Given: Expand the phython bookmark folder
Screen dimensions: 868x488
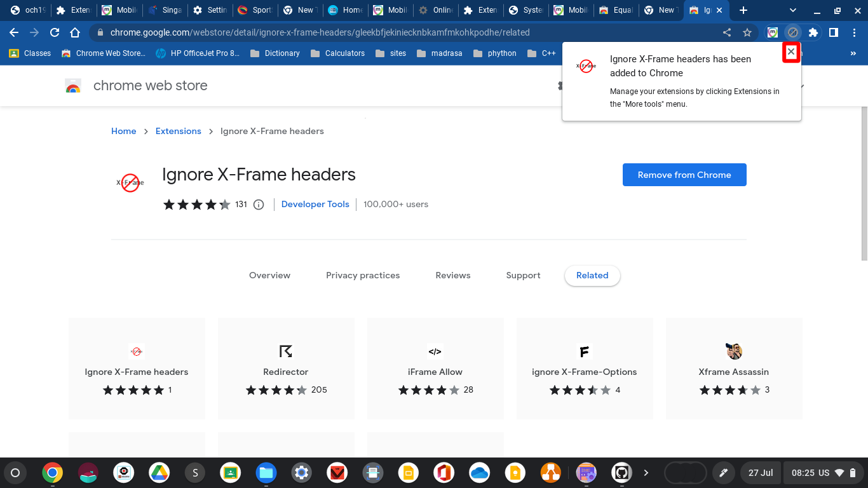Looking at the screenshot, I should click(x=495, y=53).
